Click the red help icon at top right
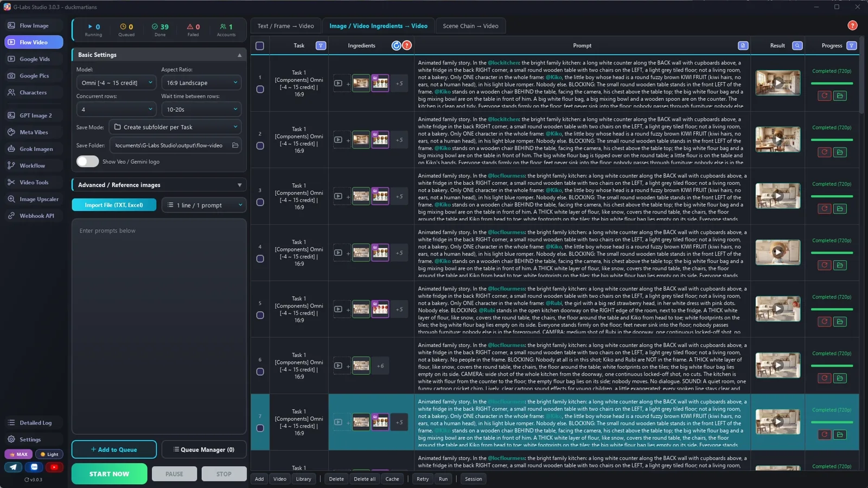 tap(852, 25)
